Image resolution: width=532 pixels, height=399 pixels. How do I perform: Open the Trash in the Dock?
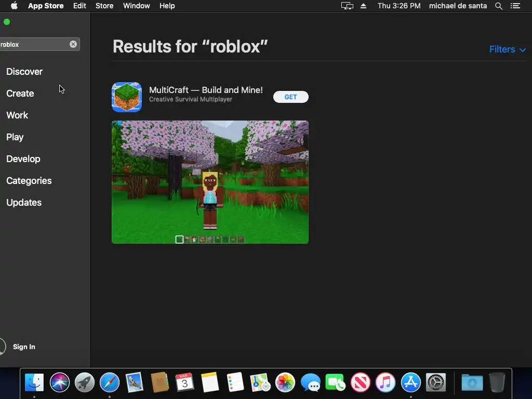click(497, 382)
